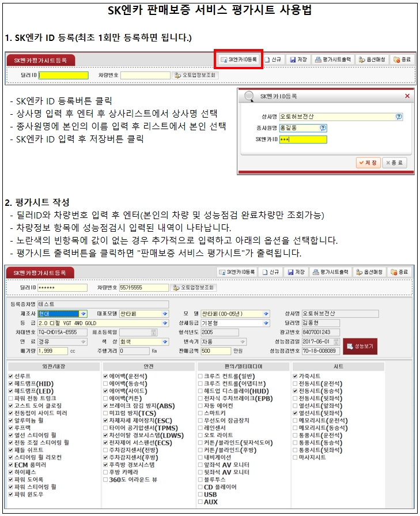Check AUX checkbox
This screenshot has height=516, width=420.
(x=200, y=502)
